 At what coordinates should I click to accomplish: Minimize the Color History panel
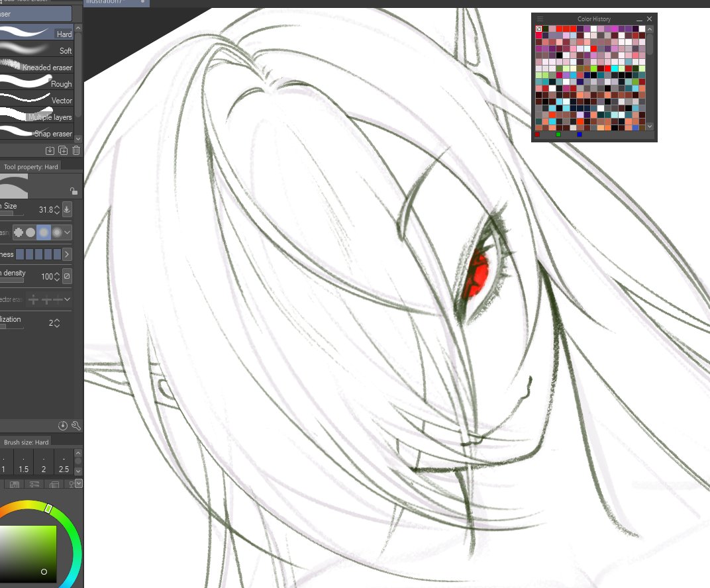pyautogui.click(x=639, y=19)
